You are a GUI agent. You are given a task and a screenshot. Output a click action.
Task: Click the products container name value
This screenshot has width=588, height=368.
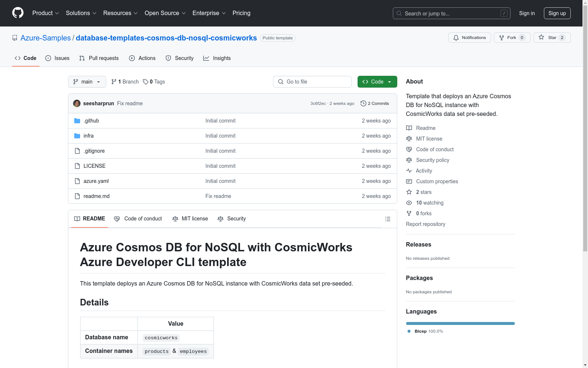pos(157,351)
